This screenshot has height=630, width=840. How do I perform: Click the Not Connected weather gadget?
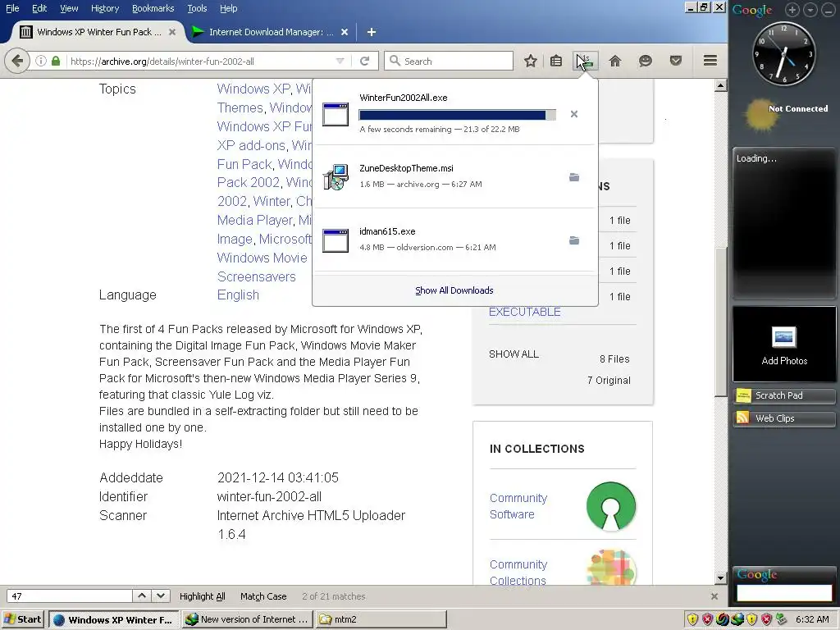tap(786, 114)
